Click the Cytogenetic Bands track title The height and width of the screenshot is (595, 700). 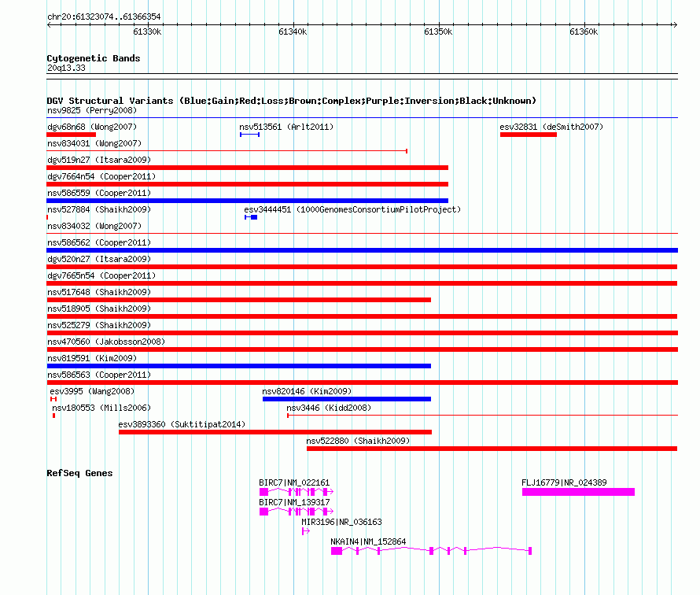94,58
